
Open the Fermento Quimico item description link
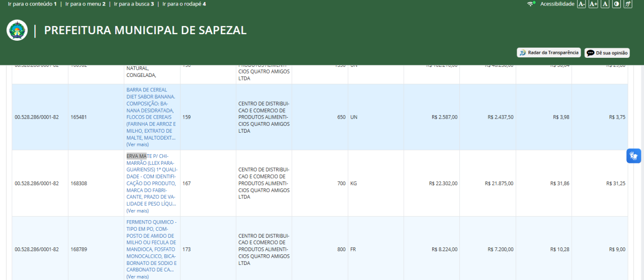click(x=151, y=246)
